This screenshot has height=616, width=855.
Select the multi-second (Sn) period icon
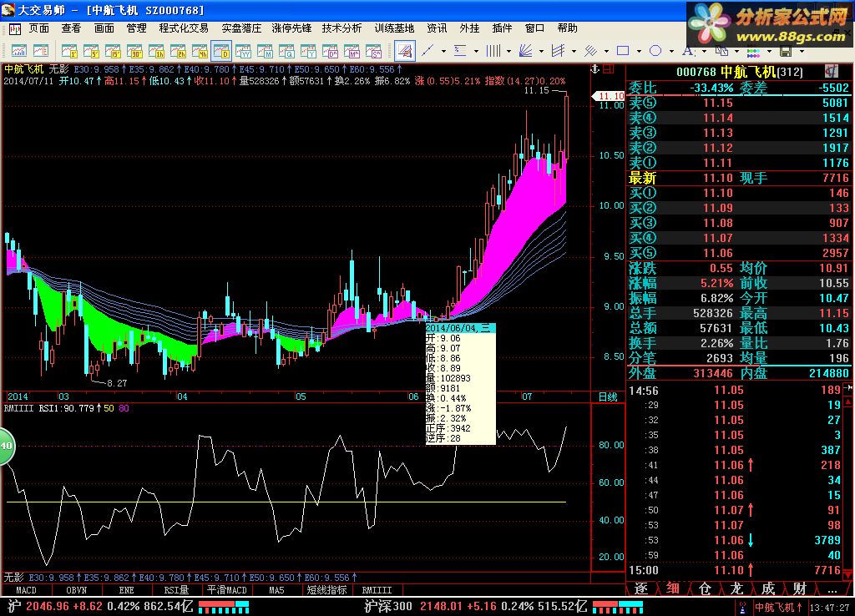pos(374,51)
